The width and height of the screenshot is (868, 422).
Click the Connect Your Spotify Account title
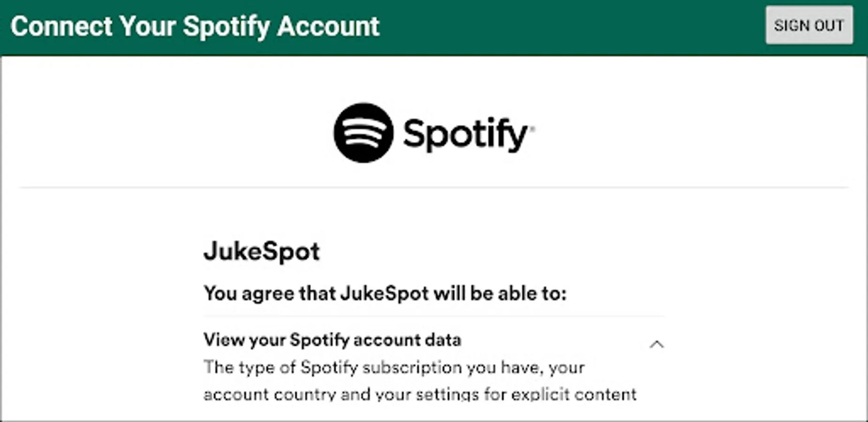tap(195, 26)
